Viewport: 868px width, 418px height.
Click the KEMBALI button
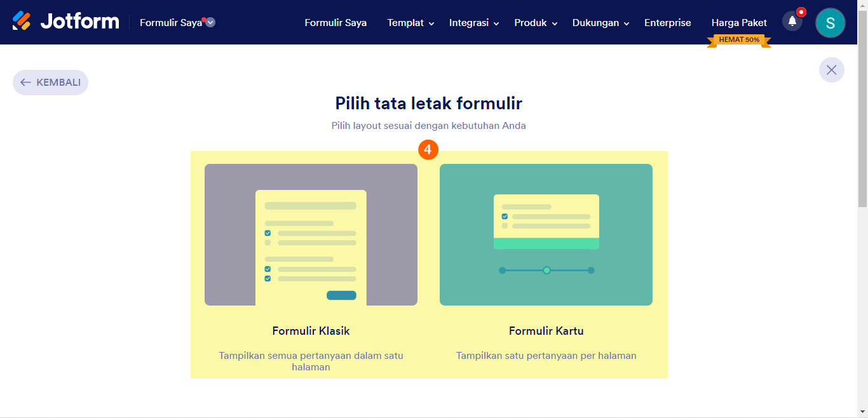click(x=50, y=82)
